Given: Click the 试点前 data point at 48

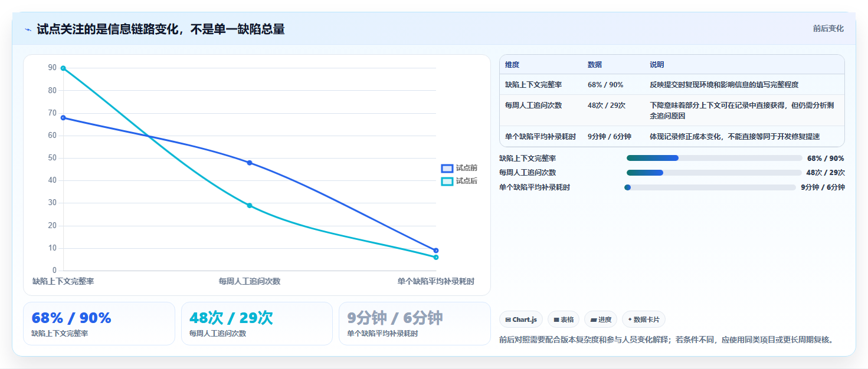Looking at the screenshot, I should coord(250,163).
